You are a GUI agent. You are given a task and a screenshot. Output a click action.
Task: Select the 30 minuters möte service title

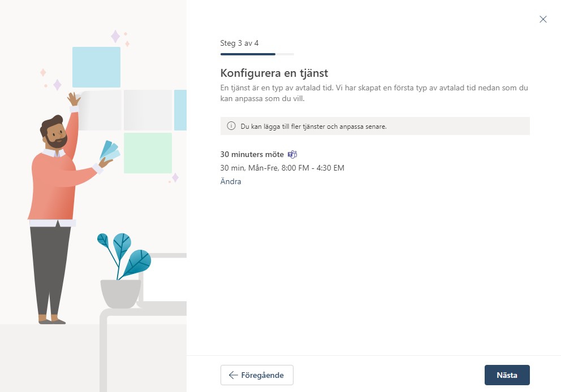pyautogui.click(x=252, y=154)
